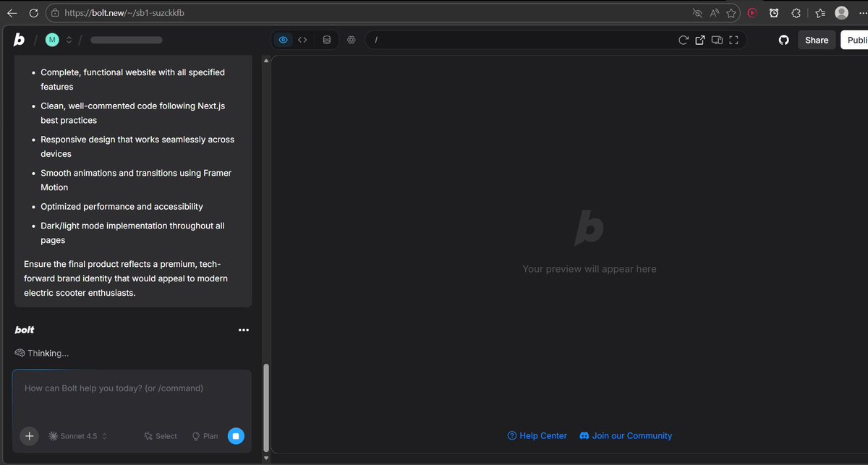
Task: Open the Database panel icon
Action: 326,40
